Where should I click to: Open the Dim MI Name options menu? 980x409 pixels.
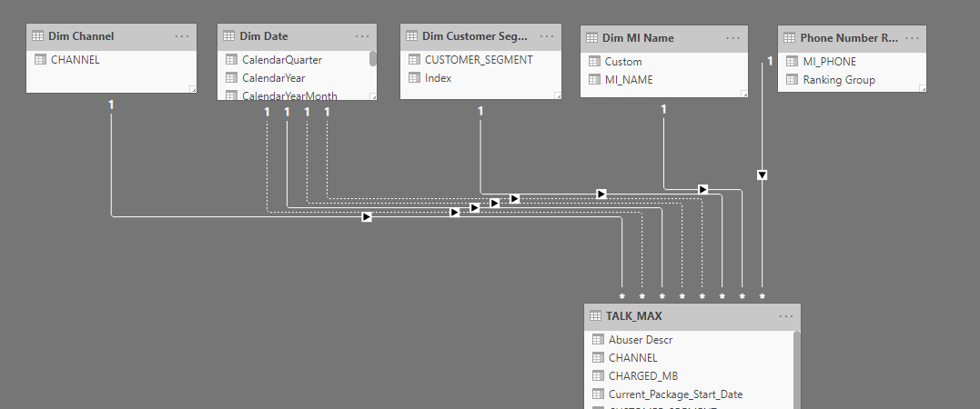tap(733, 38)
